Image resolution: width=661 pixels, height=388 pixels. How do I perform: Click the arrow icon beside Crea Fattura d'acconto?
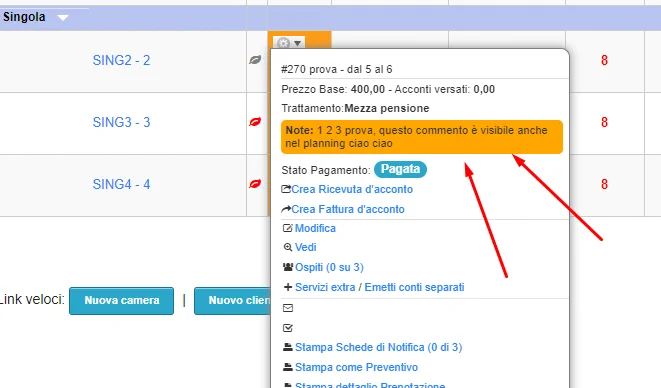(x=286, y=209)
